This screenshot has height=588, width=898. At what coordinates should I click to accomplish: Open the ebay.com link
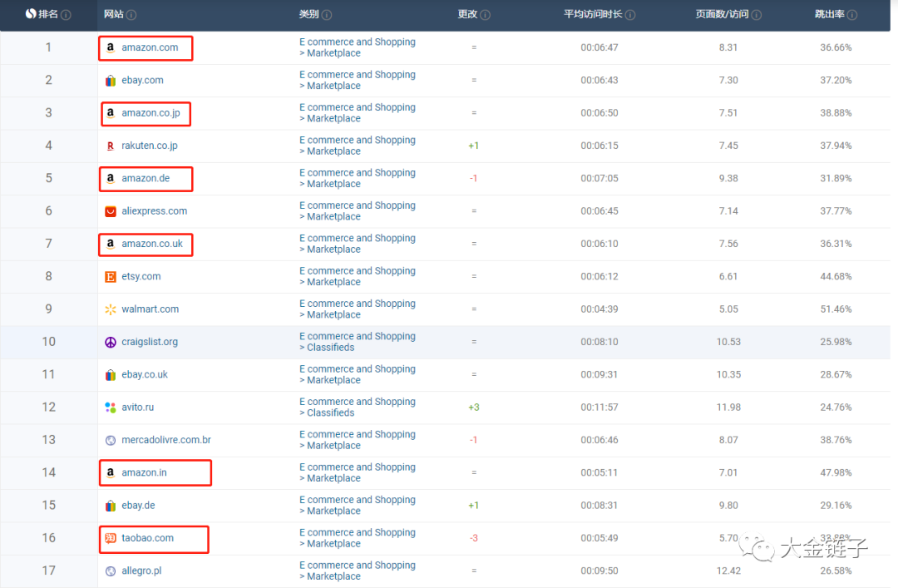pyautogui.click(x=142, y=80)
